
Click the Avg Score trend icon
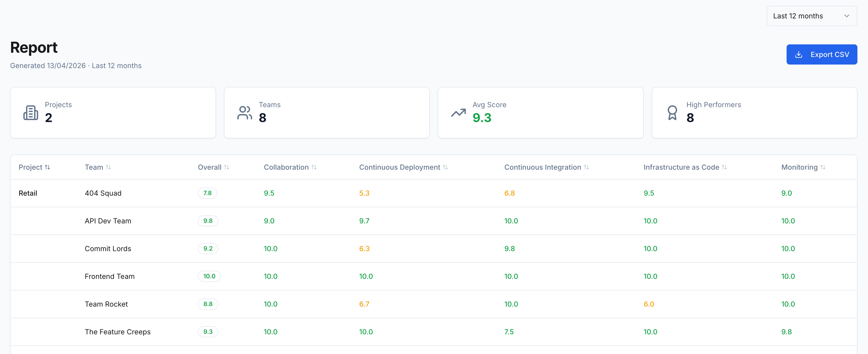point(458,113)
